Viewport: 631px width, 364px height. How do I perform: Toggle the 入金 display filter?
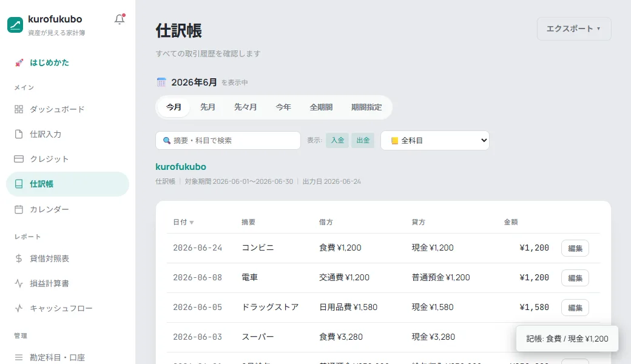pyautogui.click(x=337, y=140)
